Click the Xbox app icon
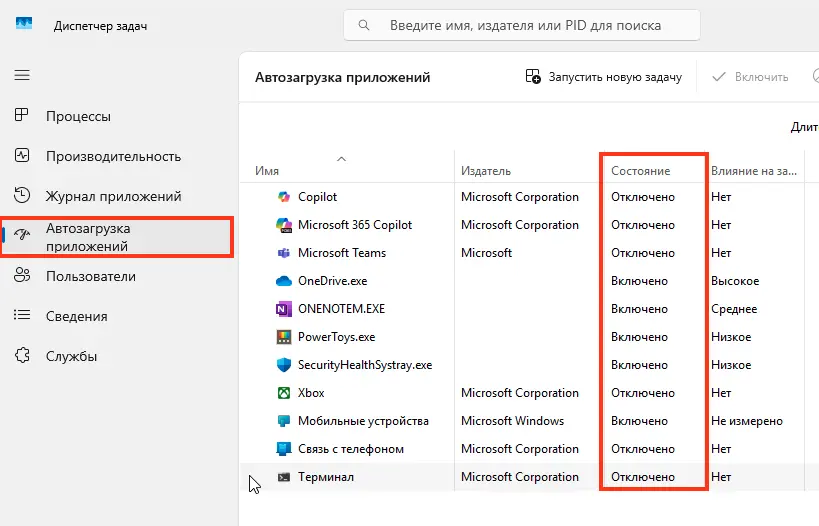Image resolution: width=819 pixels, height=526 pixels. pyautogui.click(x=282, y=393)
